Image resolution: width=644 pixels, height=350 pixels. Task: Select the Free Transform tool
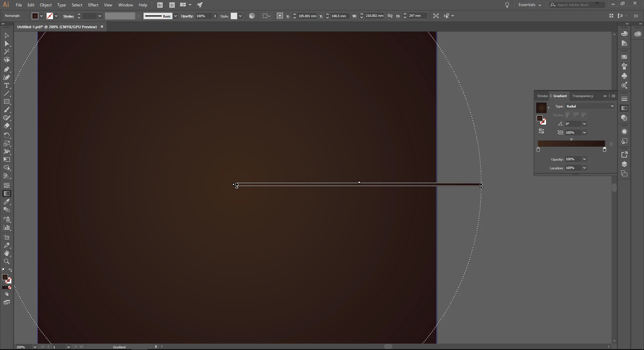(x=7, y=160)
